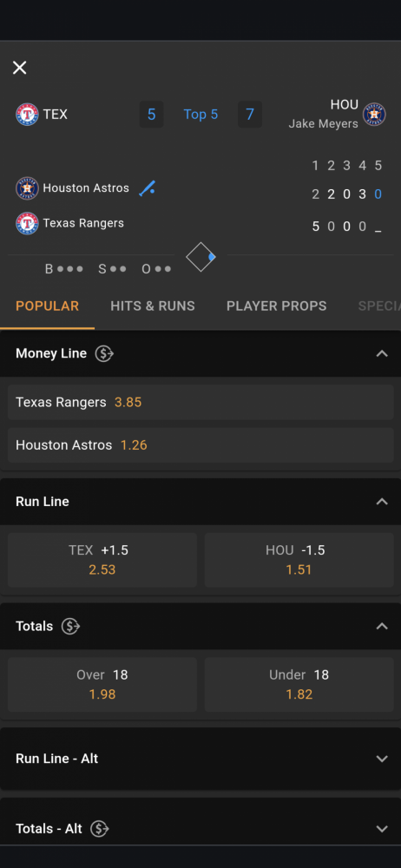Image resolution: width=401 pixels, height=868 pixels.
Task: Click the Totals - Alt cash-out dollar icon
Action: (100, 829)
